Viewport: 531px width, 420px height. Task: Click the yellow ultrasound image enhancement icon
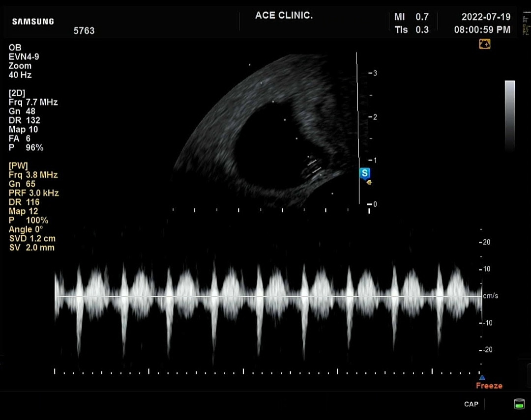[485, 44]
